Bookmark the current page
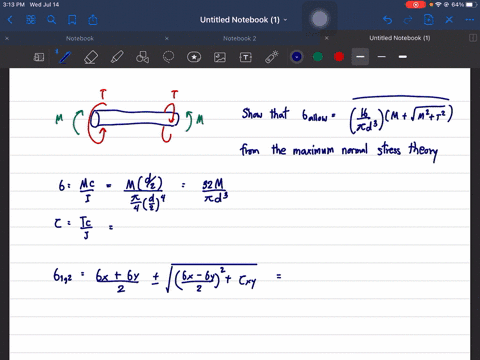The height and width of the screenshot is (360, 480). click(72, 20)
